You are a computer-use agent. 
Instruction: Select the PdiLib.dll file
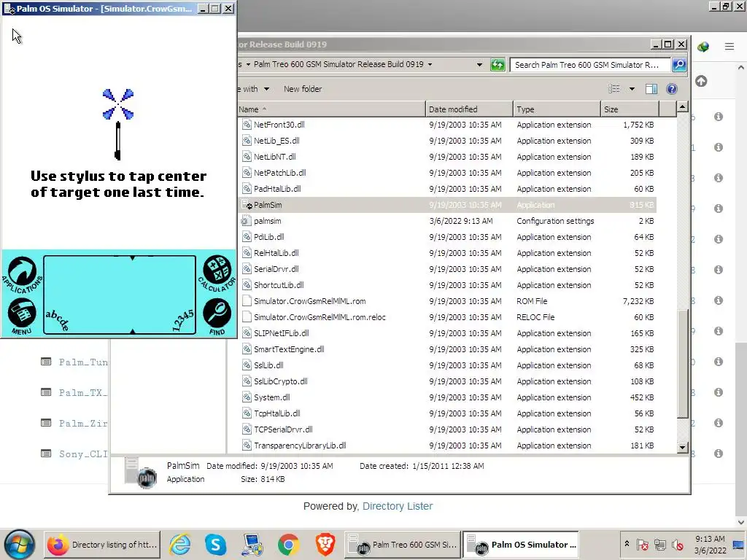[268, 237]
